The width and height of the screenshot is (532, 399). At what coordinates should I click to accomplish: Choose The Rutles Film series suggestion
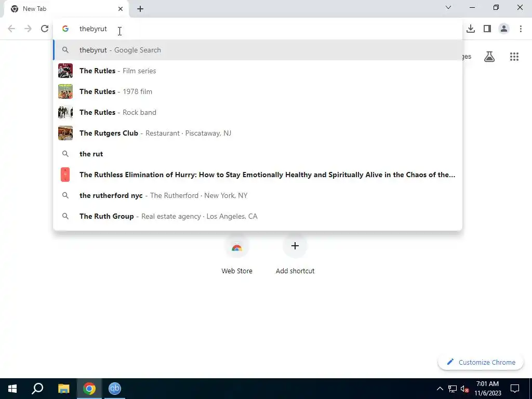pos(258,71)
